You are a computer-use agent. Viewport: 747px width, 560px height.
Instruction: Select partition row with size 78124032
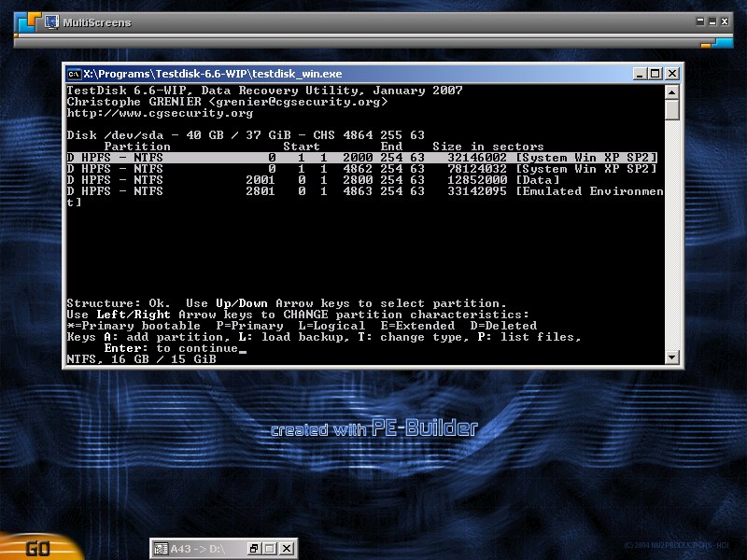(x=362, y=169)
